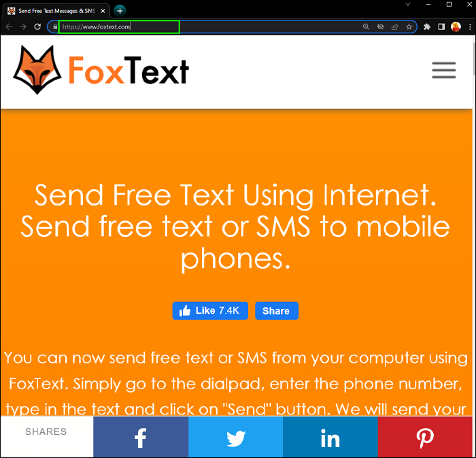Share page on Pinterest bar icon
476x458 pixels.
pos(425,437)
